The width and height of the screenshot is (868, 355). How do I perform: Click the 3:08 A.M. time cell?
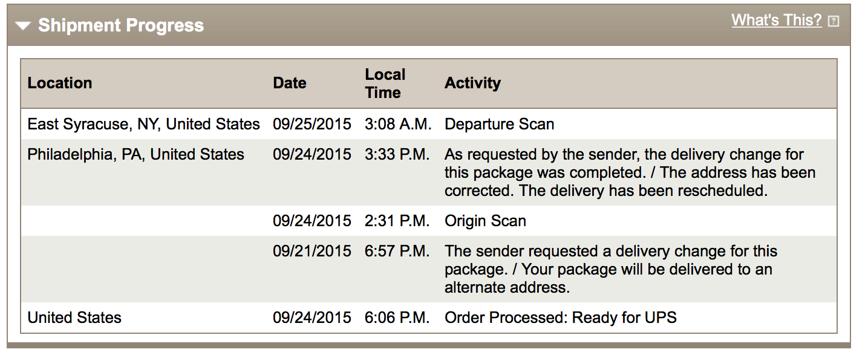(x=397, y=125)
